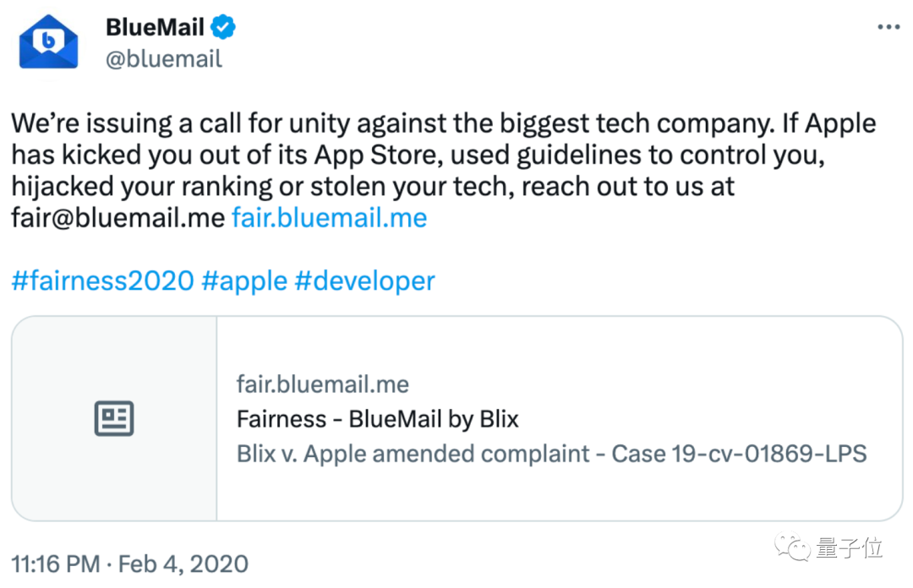Image resolution: width=913 pixels, height=588 pixels.
Task: Open the BlueMail display name
Action: point(155,27)
